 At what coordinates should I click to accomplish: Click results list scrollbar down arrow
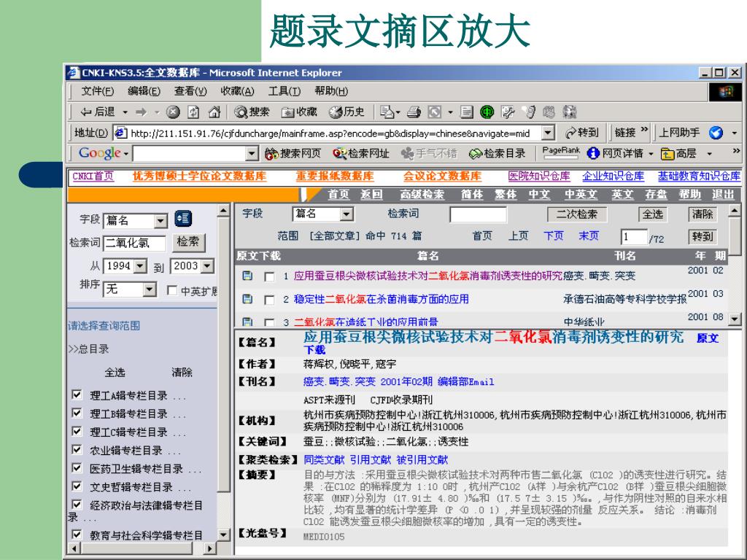tap(734, 318)
